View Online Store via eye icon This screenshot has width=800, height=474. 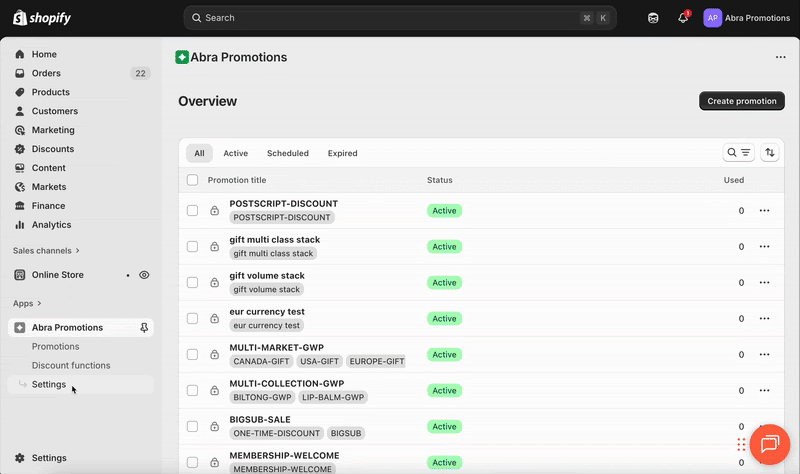coord(144,275)
